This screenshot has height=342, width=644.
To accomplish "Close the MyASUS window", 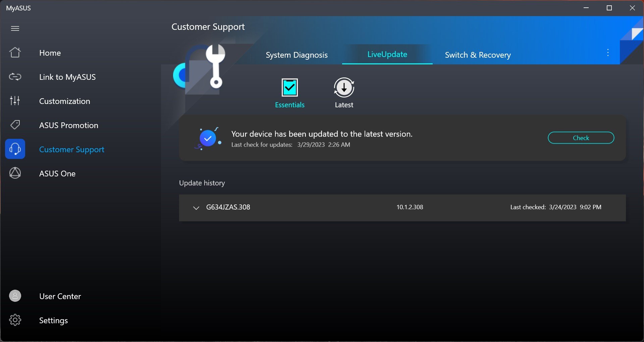I will [632, 8].
